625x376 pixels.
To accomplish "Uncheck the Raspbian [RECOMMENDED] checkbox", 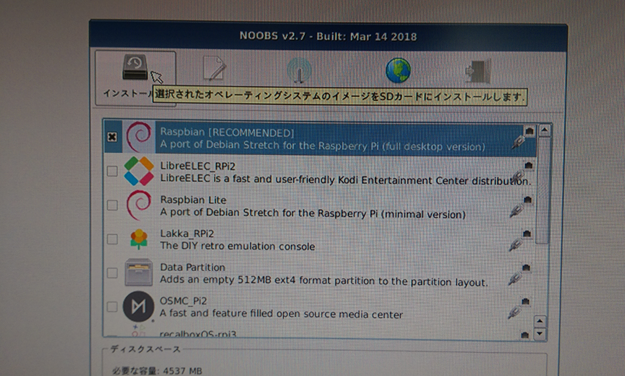I will coord(112,137).
